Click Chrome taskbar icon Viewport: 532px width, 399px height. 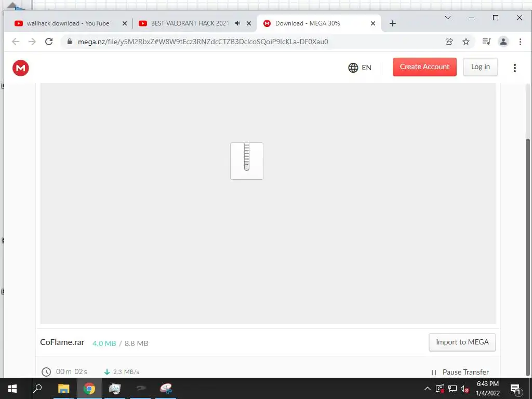[89, 389]
